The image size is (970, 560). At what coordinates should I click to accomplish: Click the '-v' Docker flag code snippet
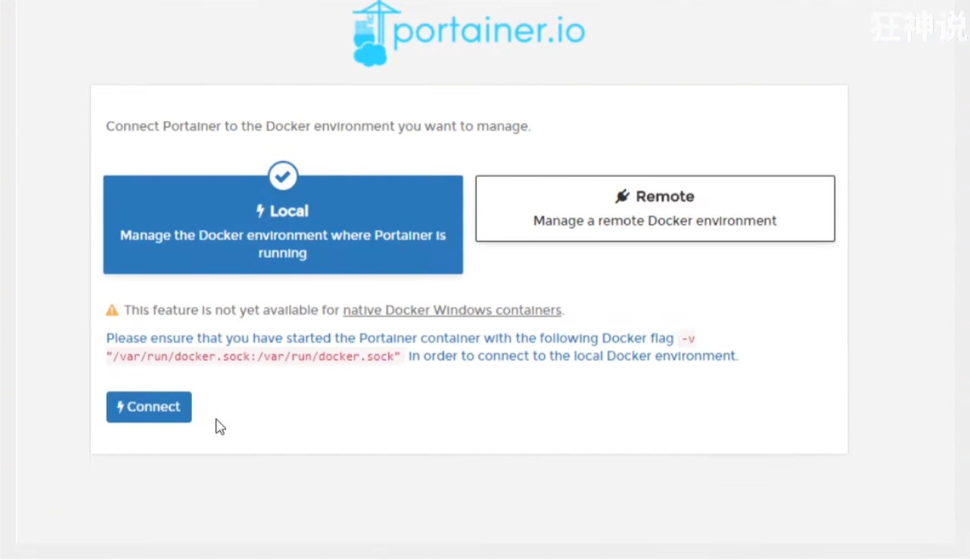coord(688,339)
